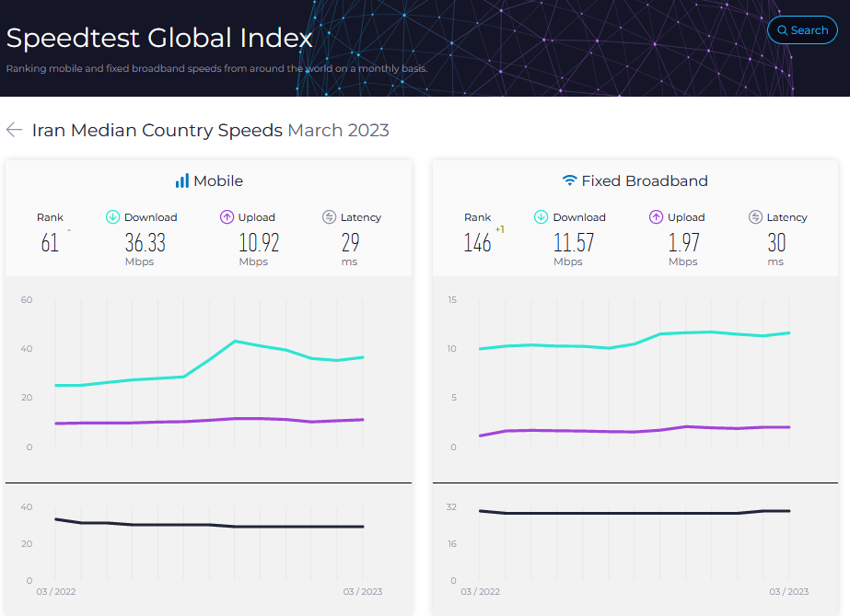
Task: Click the Mobile Download arrow icon
Action: (x=113, y=217)
